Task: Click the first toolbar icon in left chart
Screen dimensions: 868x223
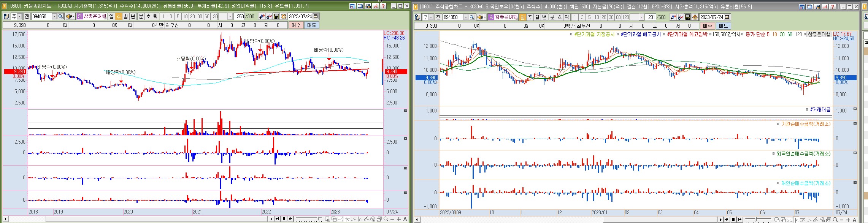Action: coord(6,16)
